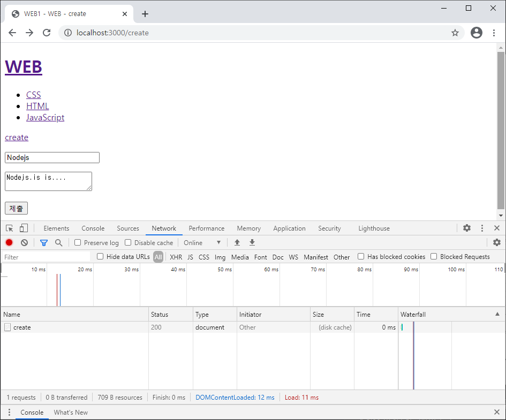Open network search magnifier

point(58,243)
